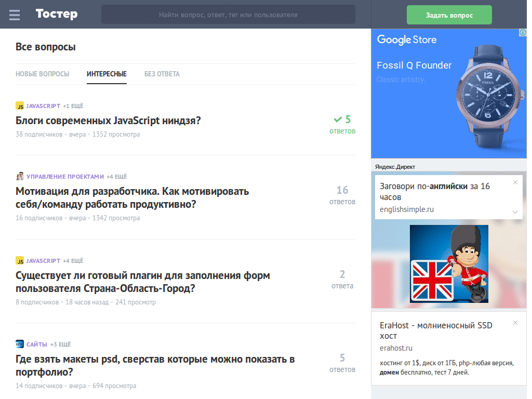The width and height of the screenshot is (532, 399).
Task: Click JS icon above Блоги современных question
Action: tap(20, 106)
